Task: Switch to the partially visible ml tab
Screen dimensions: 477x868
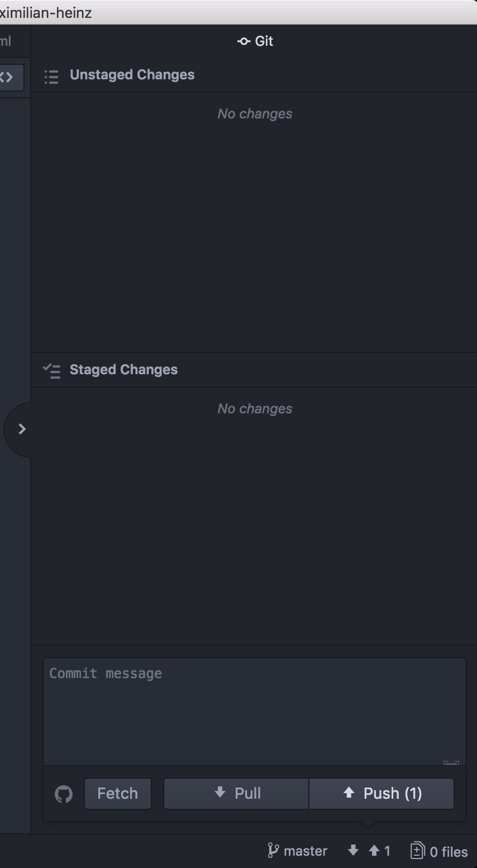Action: 6,41
